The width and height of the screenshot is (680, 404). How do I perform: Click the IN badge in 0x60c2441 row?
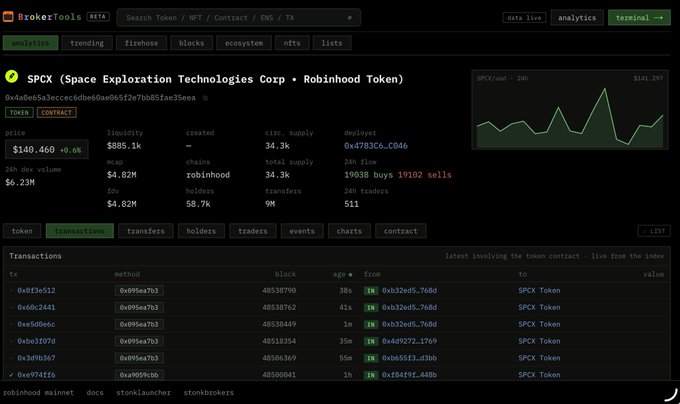(x=371, y=308)
